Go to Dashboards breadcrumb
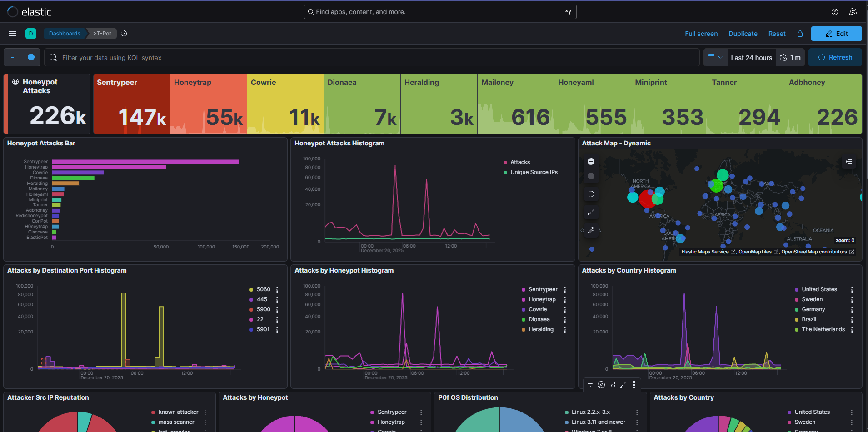The width and height of the screenshot is (868, 432). [x=65, y=34]
